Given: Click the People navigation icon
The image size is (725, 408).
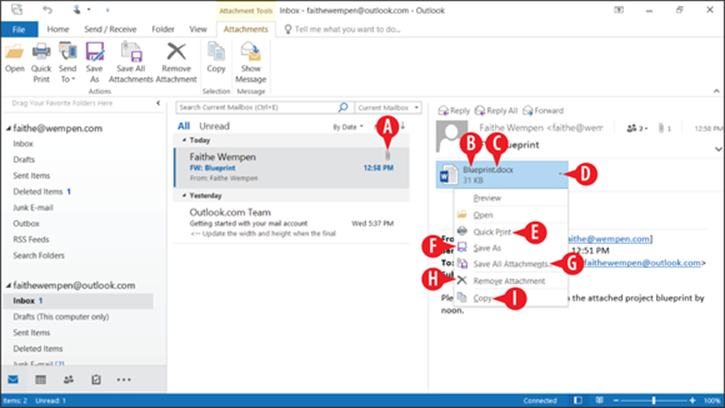Looking at the screenshot, I should point(68,380).
